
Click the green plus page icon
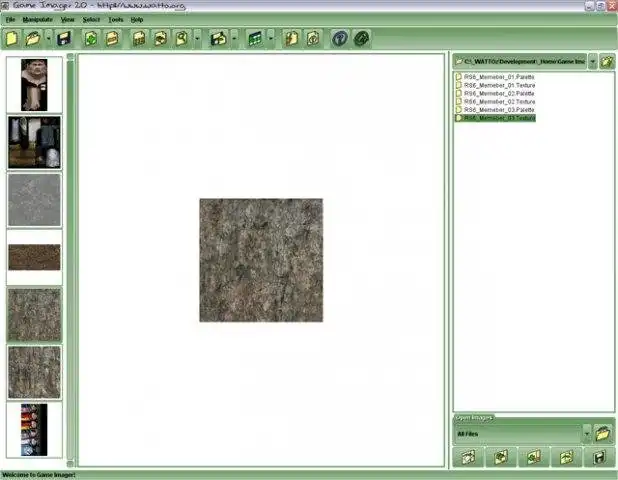(91, 38)
